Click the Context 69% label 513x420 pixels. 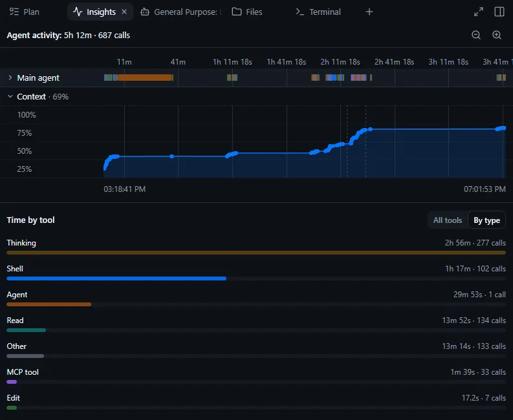[43, 97]
